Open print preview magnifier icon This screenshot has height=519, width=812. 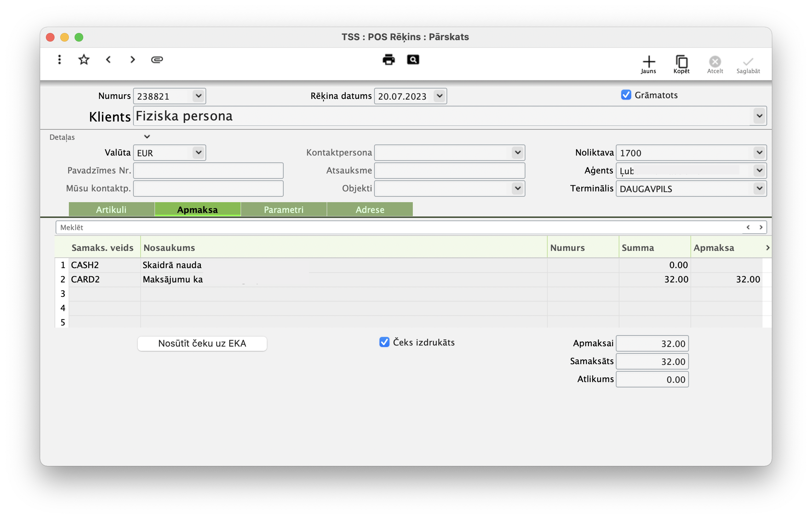coord(413,59)
